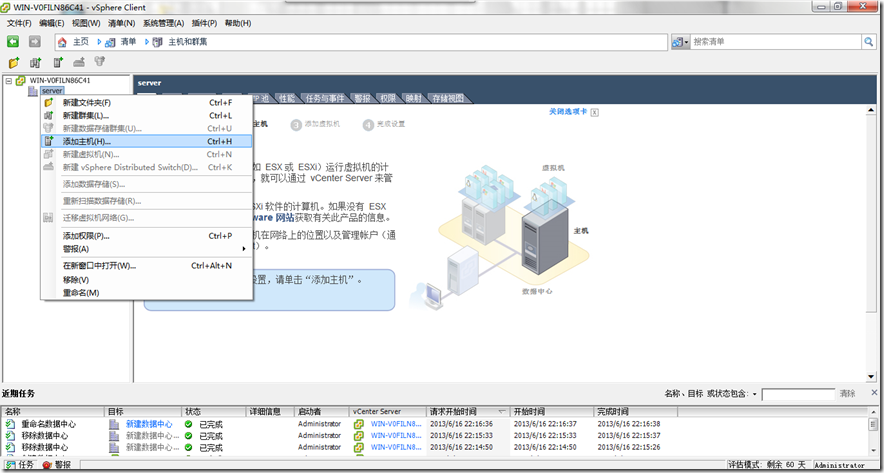Click the 警报 status bar alarm icon
This screenshot has width=884, height=473.
(x=46, y=465)
